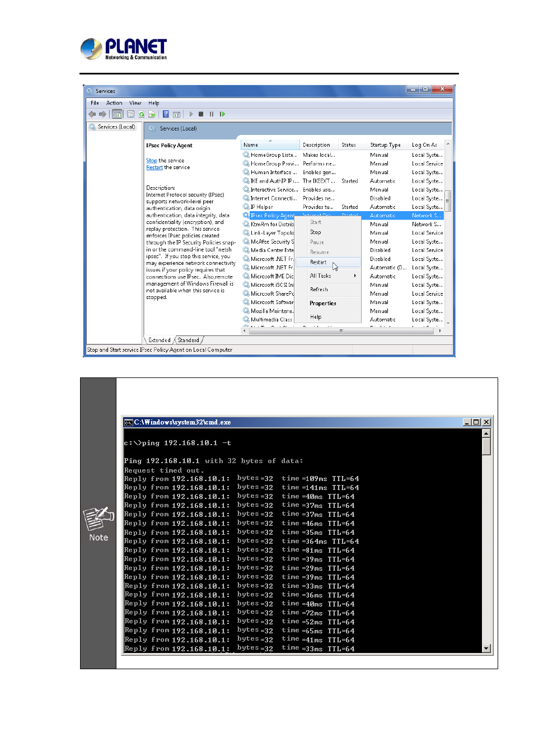Screen dimensions: 534x756
Task: Click the gear icon beside McAfee Security
Action: pyautogui.click(x=246, y=242)
